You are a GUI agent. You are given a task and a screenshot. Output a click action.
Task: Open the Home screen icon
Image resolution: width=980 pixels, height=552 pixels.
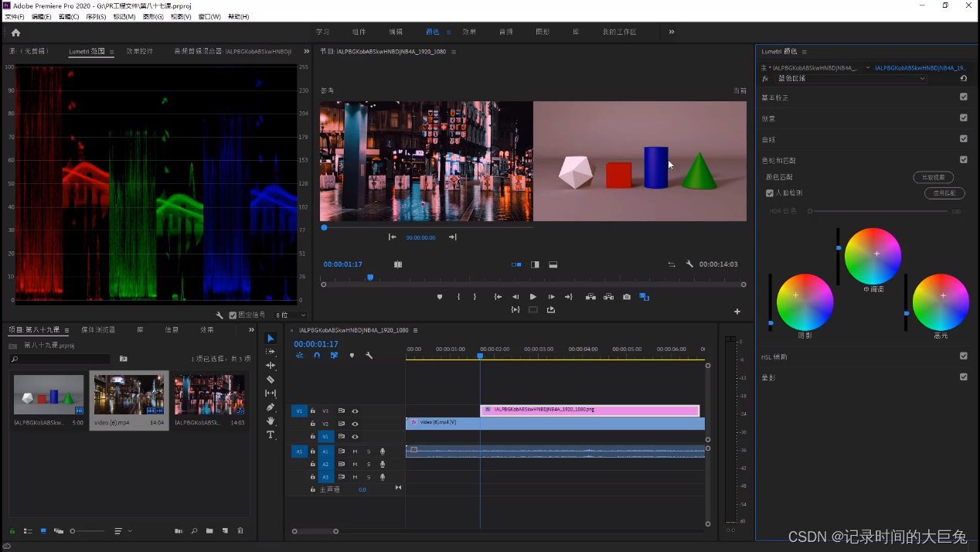pyautogui.click(x=15, y=32)
